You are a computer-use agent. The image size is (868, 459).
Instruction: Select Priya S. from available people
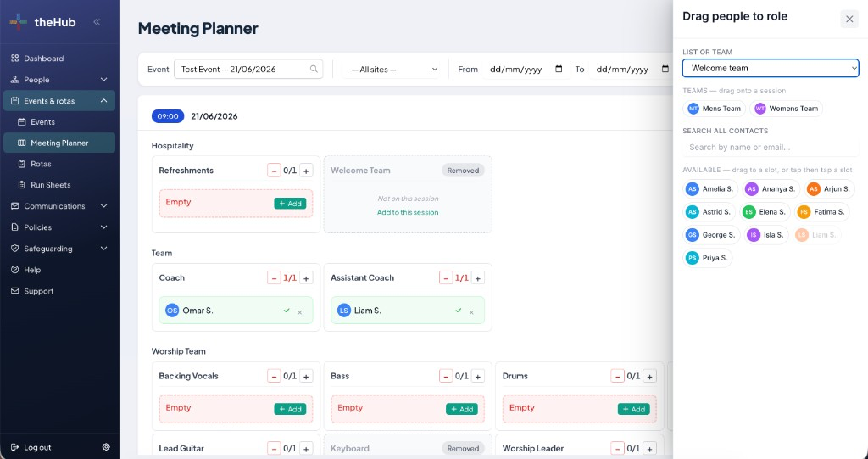[x=708, y=258]
